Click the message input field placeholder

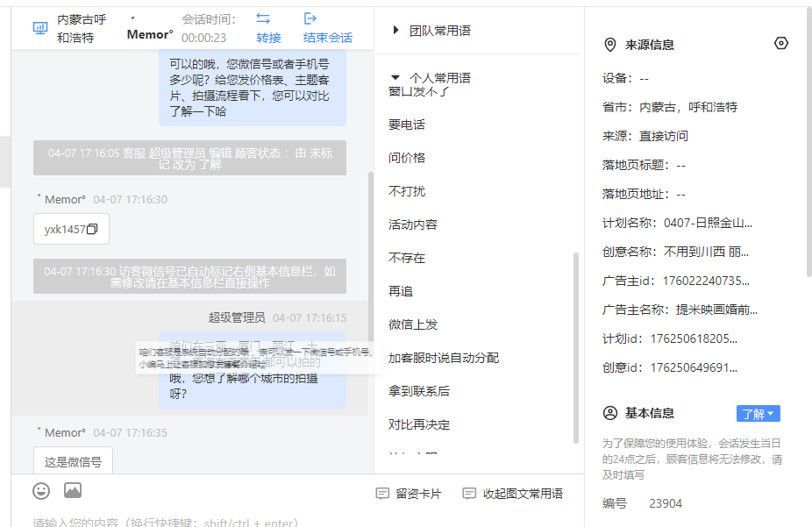tap(166, 522)
